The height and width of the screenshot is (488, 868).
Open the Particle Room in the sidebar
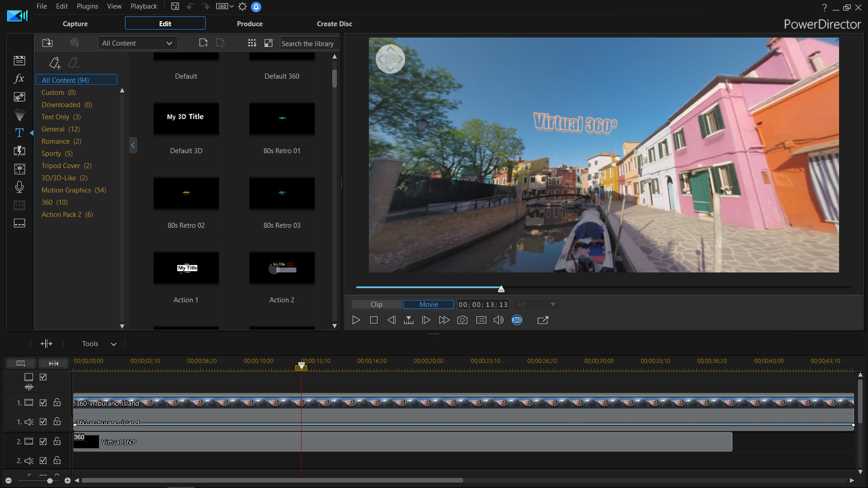(x=19, y=115)
